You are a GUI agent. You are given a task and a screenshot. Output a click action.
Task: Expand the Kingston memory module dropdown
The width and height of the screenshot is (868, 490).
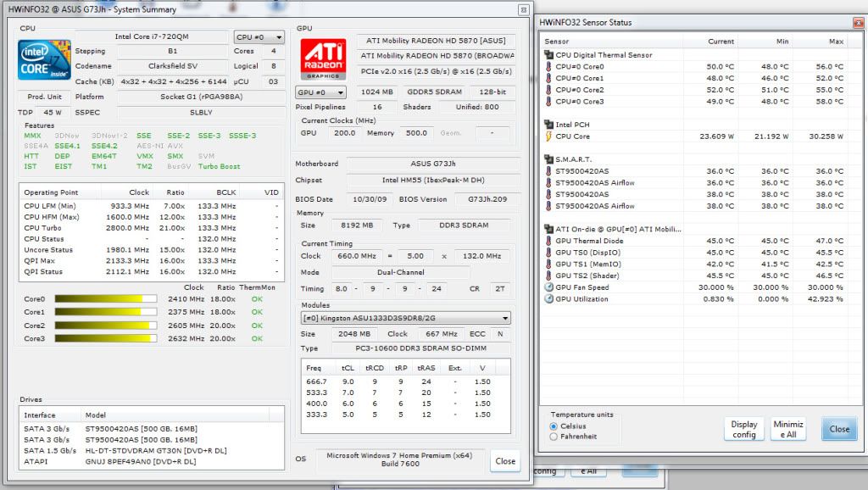pyautogui.click(x=406, y=319)
